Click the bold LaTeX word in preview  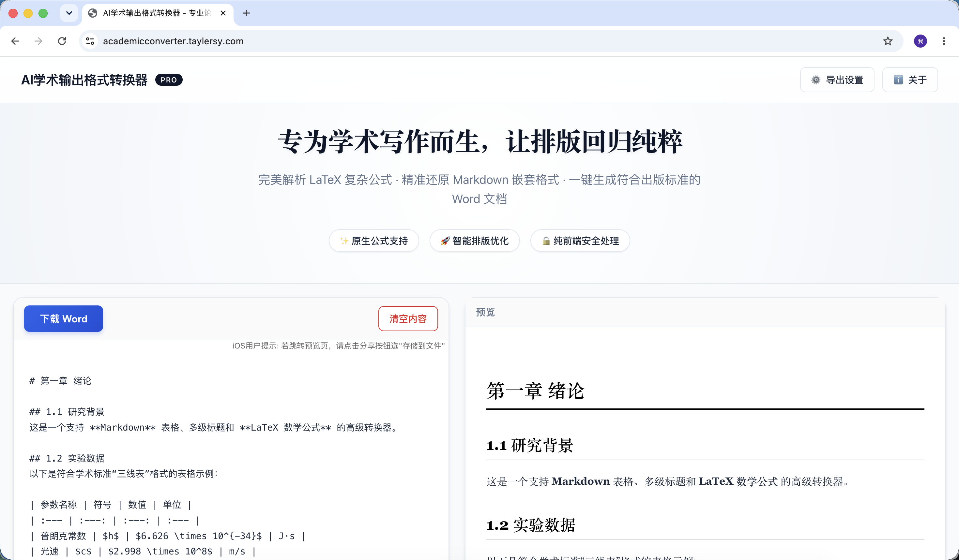pos(716,481)
